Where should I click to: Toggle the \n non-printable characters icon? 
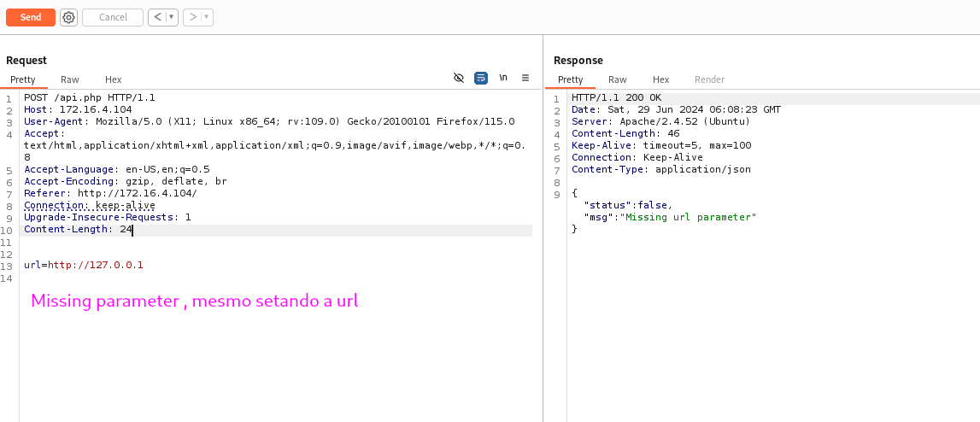tap(503, 78)
